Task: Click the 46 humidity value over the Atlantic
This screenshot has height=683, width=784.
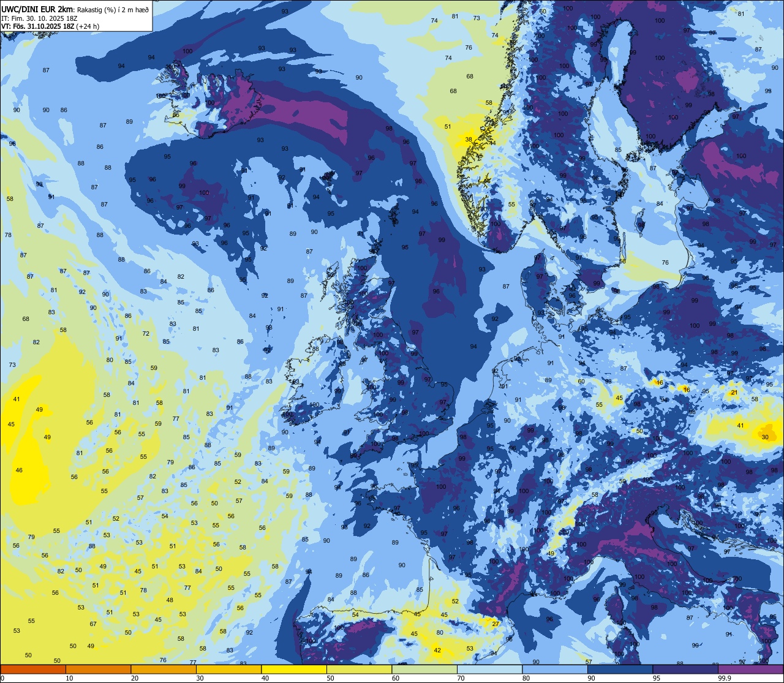Action: 19,470
